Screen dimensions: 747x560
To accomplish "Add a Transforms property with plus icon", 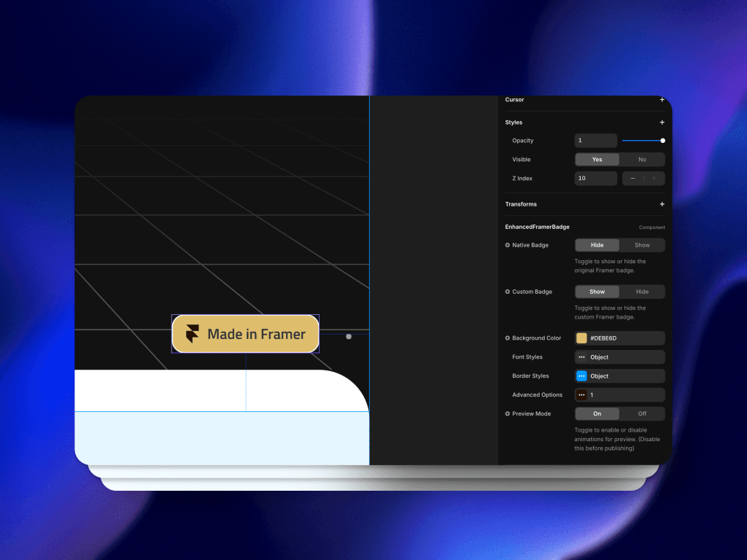I will tap(662, 204).
